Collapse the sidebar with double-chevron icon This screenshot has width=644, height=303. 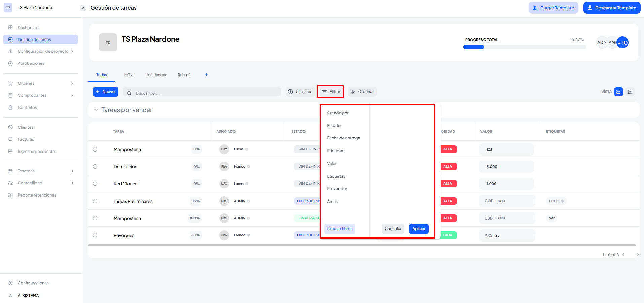point(83,8)
